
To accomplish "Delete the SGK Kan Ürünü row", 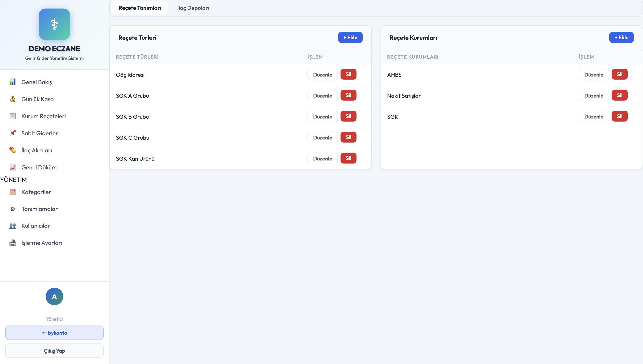I will tap(348, 158).
